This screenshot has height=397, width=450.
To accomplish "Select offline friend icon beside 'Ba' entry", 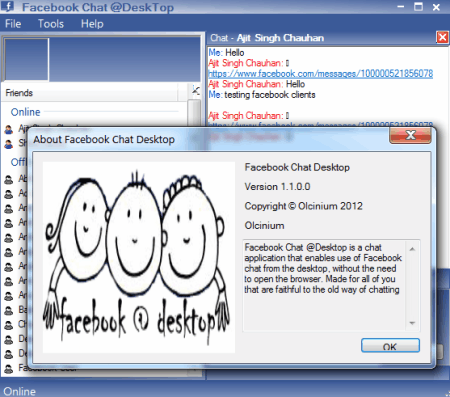I will coord(9,310).
